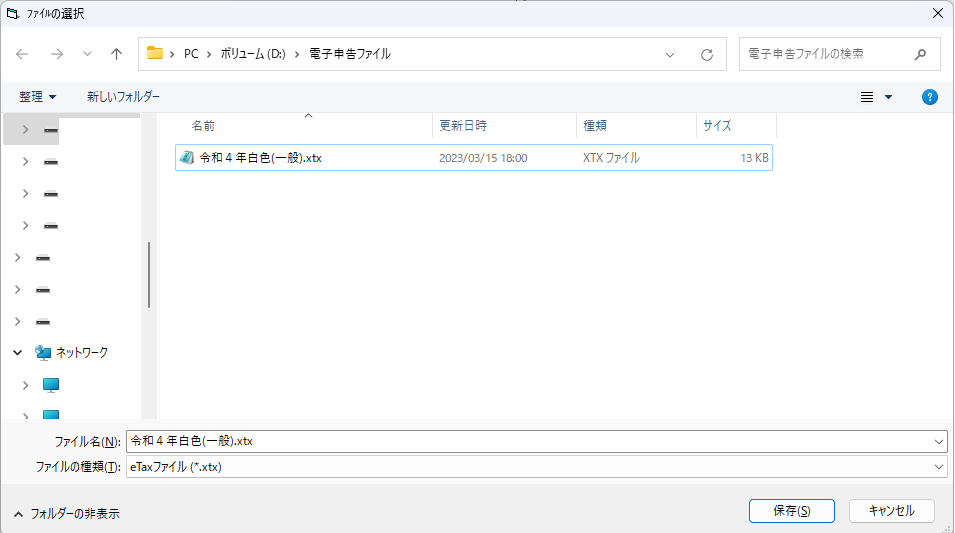Select first computer icon under ネットワーク

(51, 385)
